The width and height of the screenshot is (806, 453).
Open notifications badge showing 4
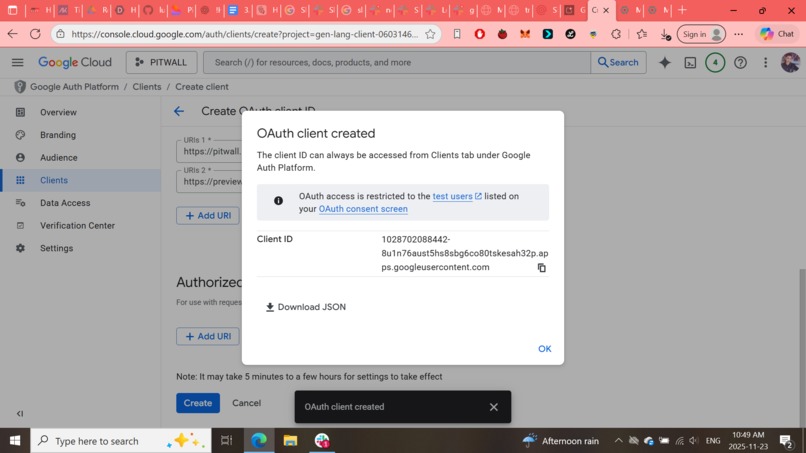715,62
